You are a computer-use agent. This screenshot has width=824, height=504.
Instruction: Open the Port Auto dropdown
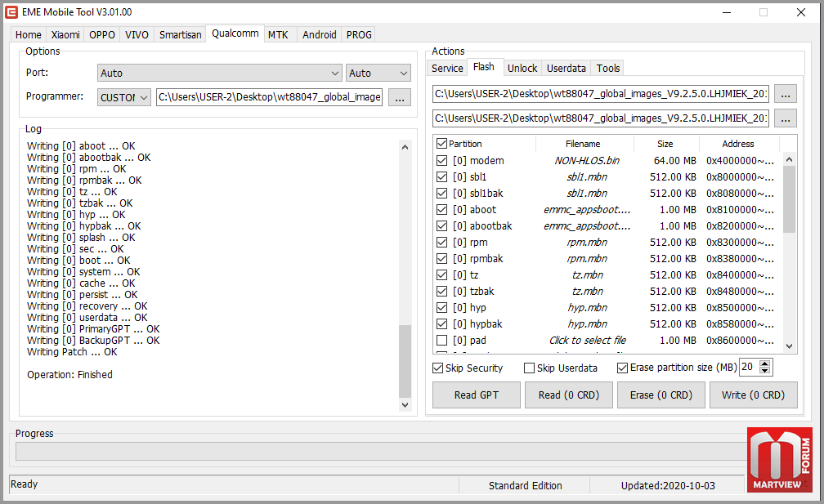tap(220, 73)
